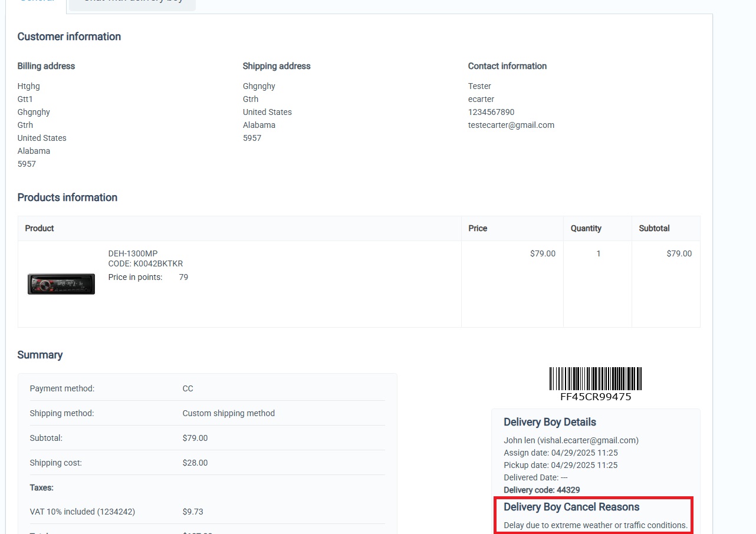Click the Price column header

coord(478,228)
